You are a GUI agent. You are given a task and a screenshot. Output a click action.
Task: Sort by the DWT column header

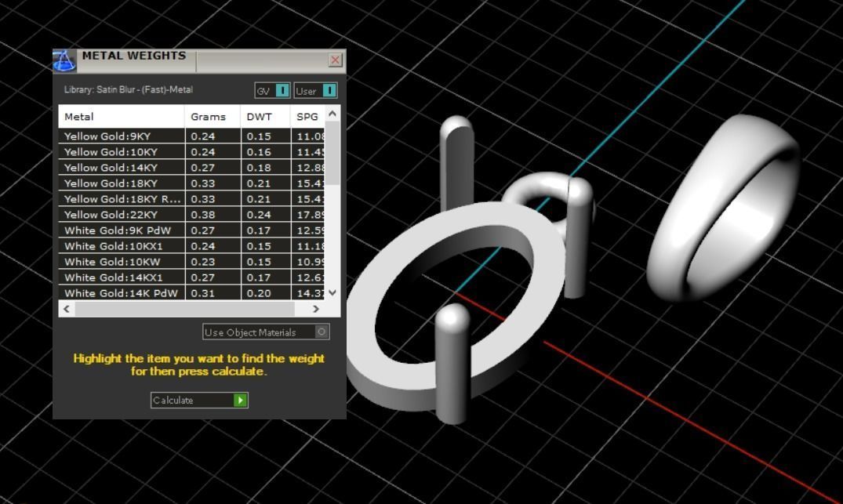tap(265, 117)
